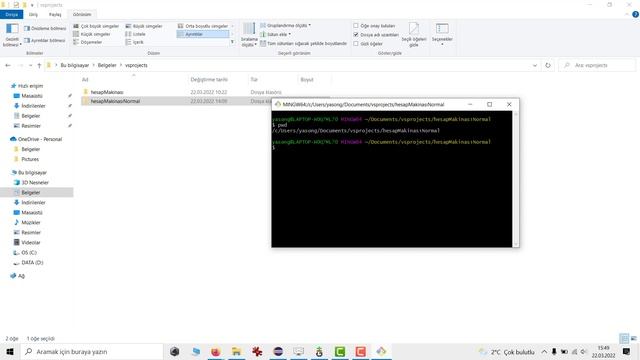Click Belgeler in address breadcrumb

tap(107, 65)
